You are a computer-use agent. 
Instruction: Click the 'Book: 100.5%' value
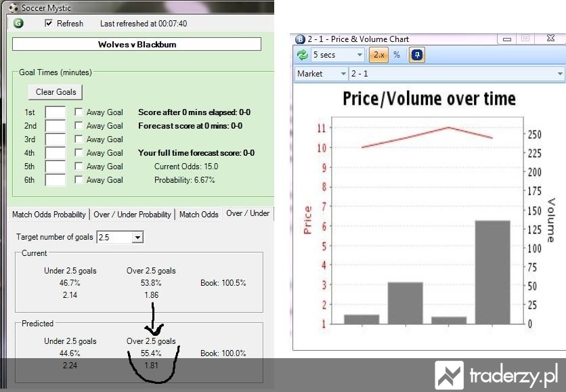223,282
